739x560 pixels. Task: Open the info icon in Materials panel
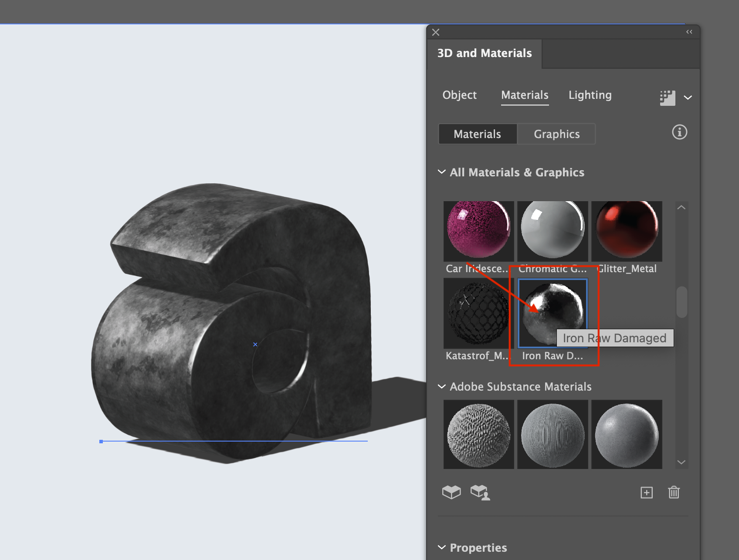point(679,132)
